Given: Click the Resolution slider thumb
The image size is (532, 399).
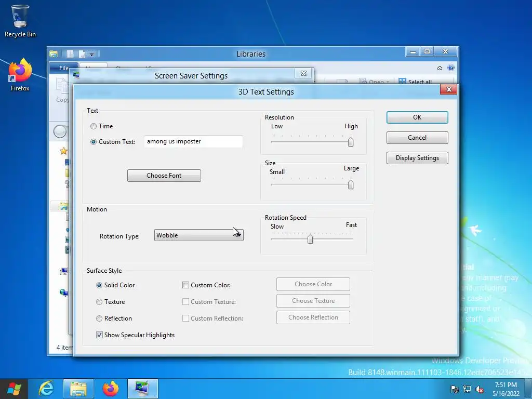Looking at the screenshot, I should click(351, 142).
